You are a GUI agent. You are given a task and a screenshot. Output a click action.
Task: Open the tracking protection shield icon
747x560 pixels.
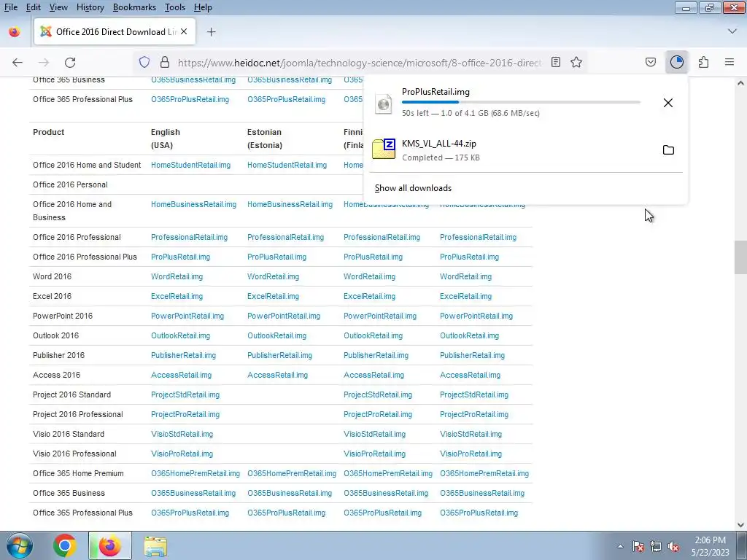(144, 63)
